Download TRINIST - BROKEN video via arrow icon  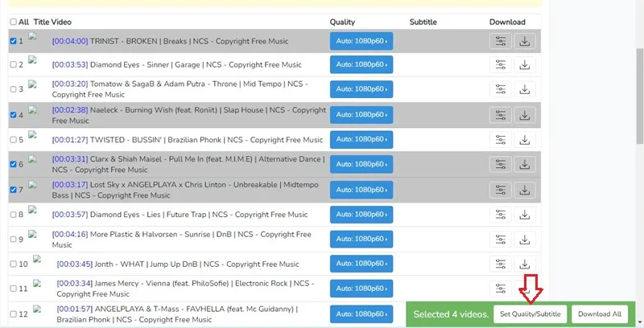point(525,41)
